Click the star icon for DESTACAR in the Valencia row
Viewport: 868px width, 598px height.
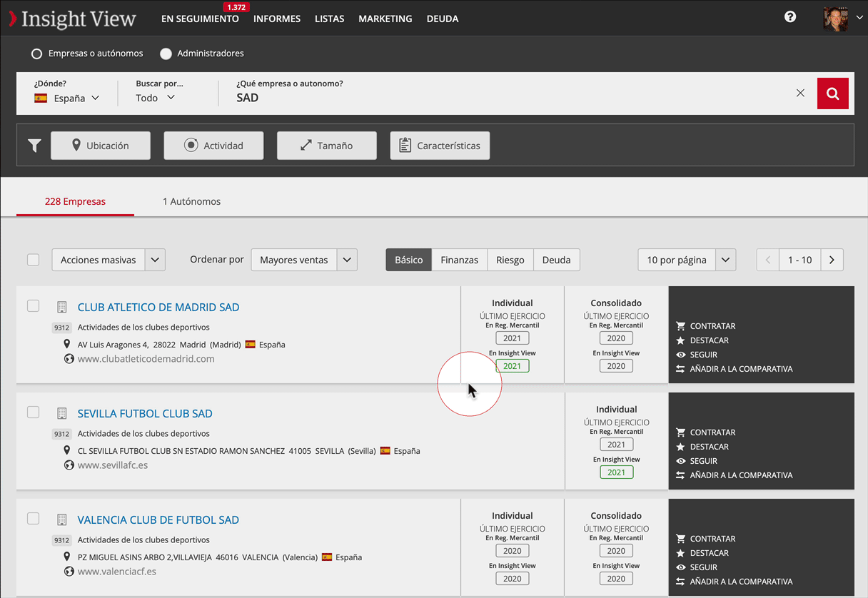[x=680, y=553]
